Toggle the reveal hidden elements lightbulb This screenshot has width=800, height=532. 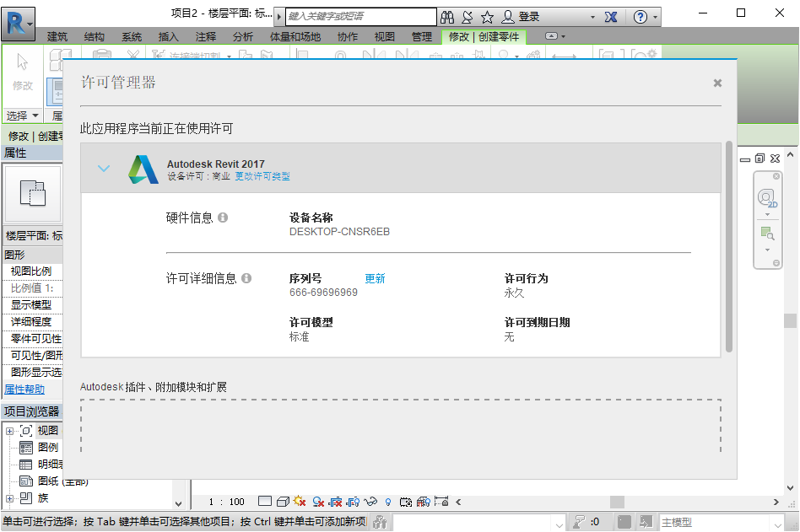tap(388, 502)
